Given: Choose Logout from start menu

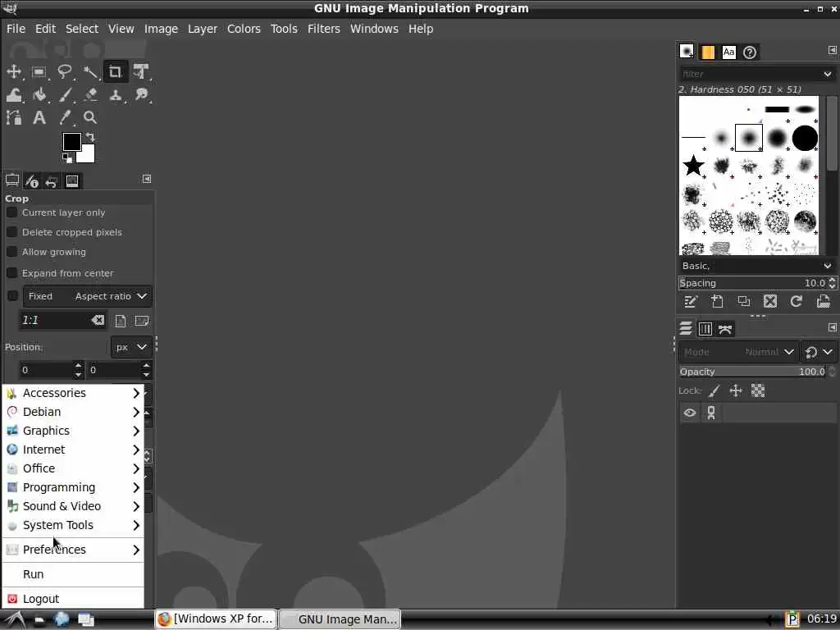Looking at the screenshot, I should point(73,599).
